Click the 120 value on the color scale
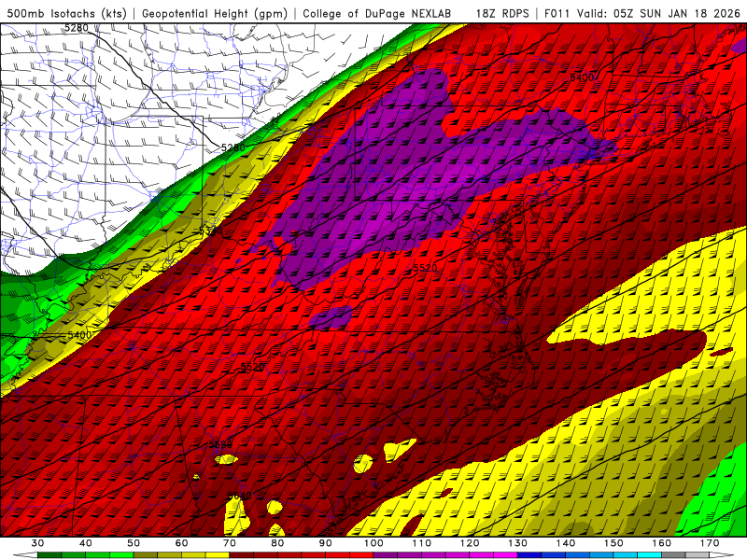 pyautogui.click(x=470, y=543)
